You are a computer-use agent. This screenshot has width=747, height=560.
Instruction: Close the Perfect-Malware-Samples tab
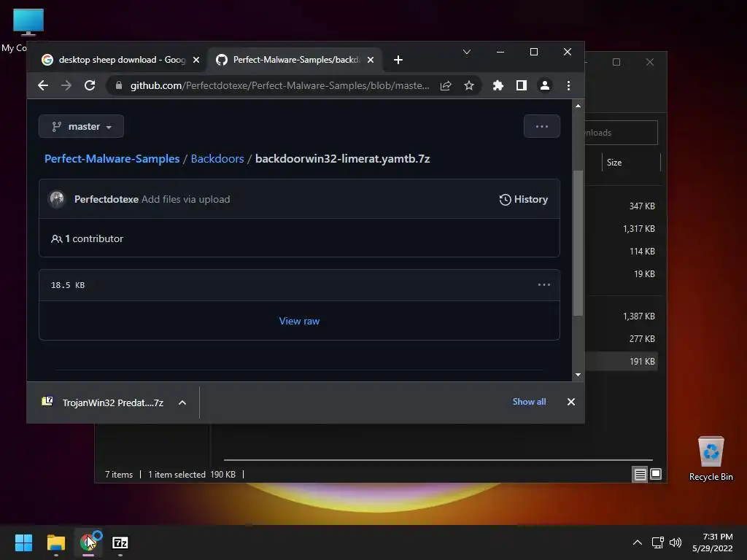pos(371,60)
